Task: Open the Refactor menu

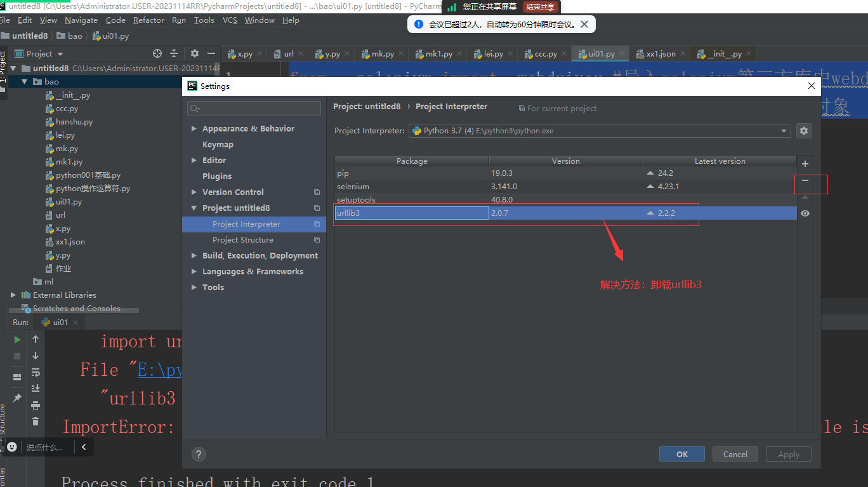Action: coord(148,20)
